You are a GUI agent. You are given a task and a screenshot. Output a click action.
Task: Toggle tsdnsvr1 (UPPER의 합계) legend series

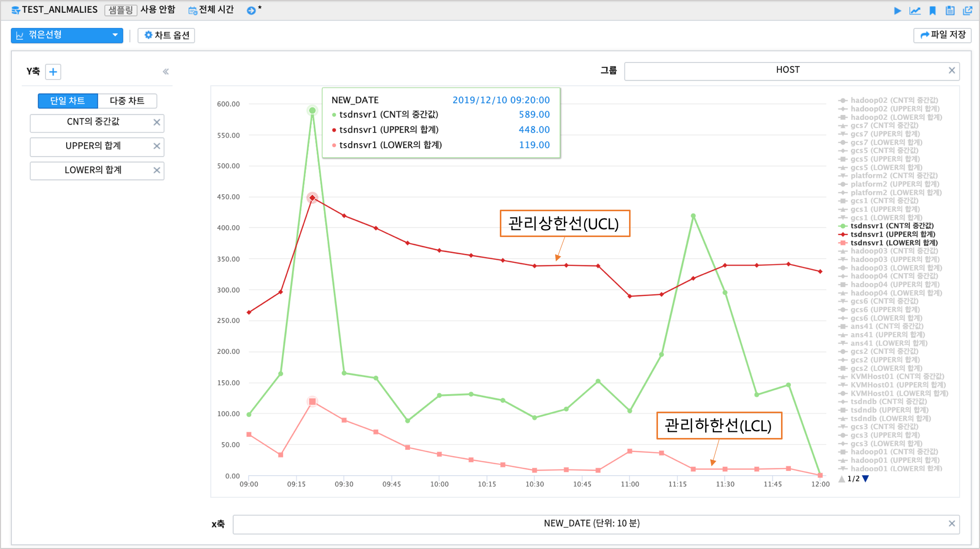pos(887,234)
